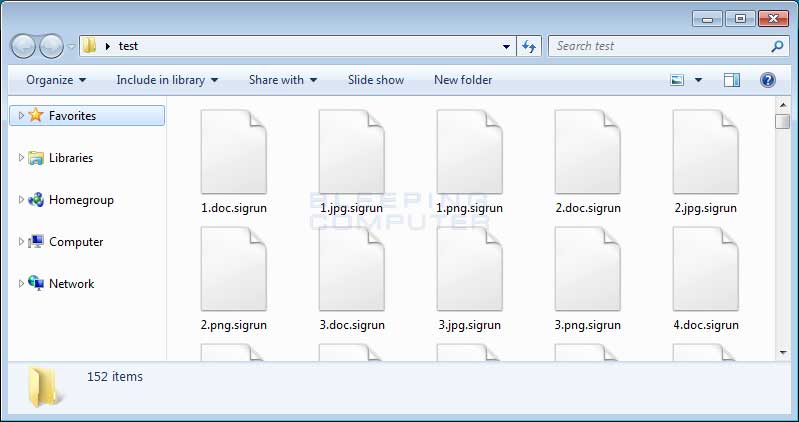
Task: Minimize the Explorer window
Action: click(707, 19)
